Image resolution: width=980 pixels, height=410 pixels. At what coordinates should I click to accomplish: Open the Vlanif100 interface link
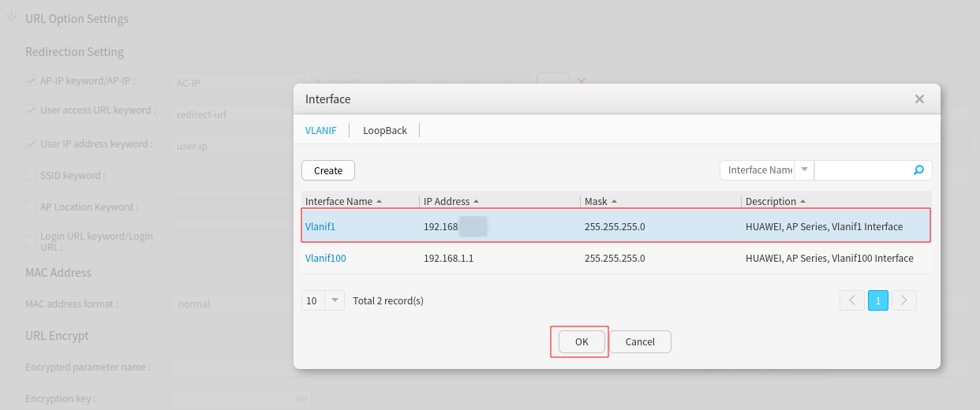point(325,259)
